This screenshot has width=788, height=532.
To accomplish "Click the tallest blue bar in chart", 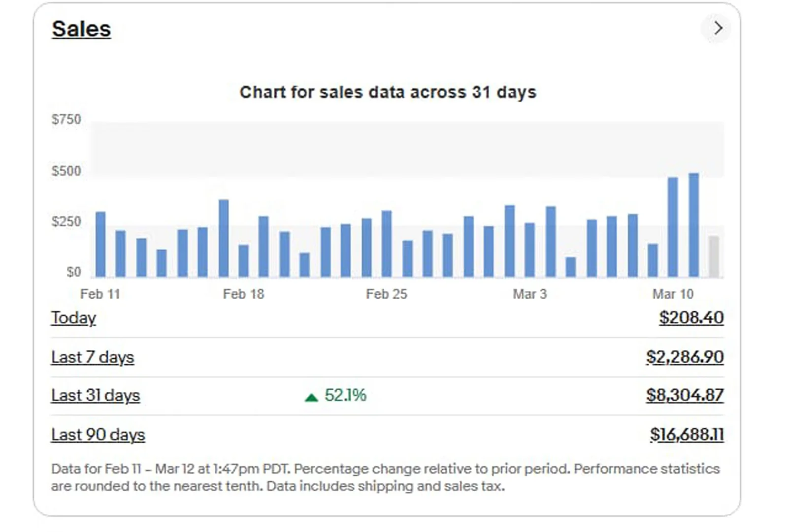I will click(x=693, y=225).
